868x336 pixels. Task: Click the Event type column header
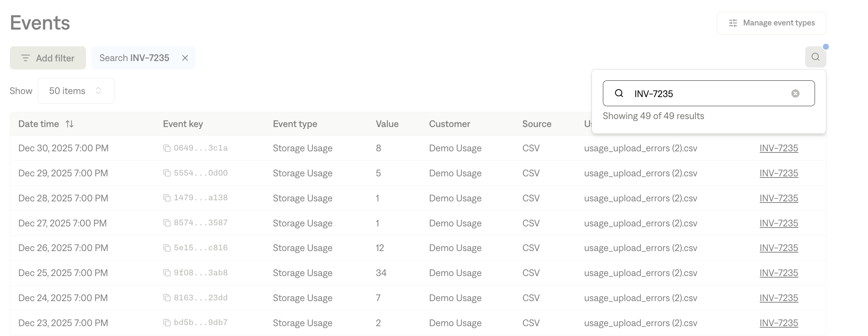295,124
